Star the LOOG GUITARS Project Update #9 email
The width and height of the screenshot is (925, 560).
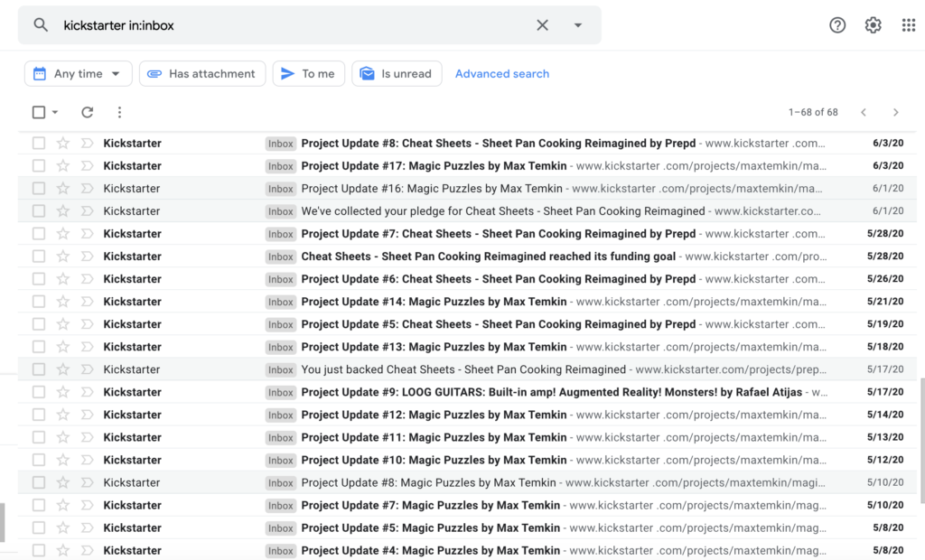point(63,392)
